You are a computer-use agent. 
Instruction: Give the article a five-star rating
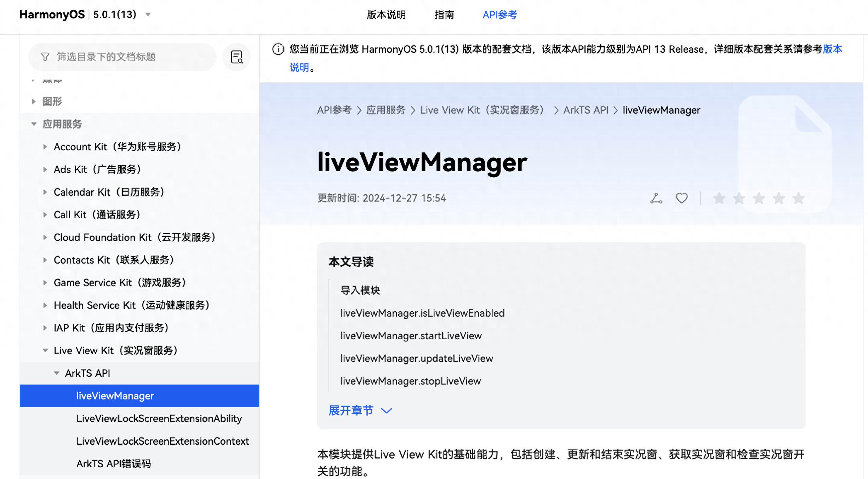click(x=799, y=198)
